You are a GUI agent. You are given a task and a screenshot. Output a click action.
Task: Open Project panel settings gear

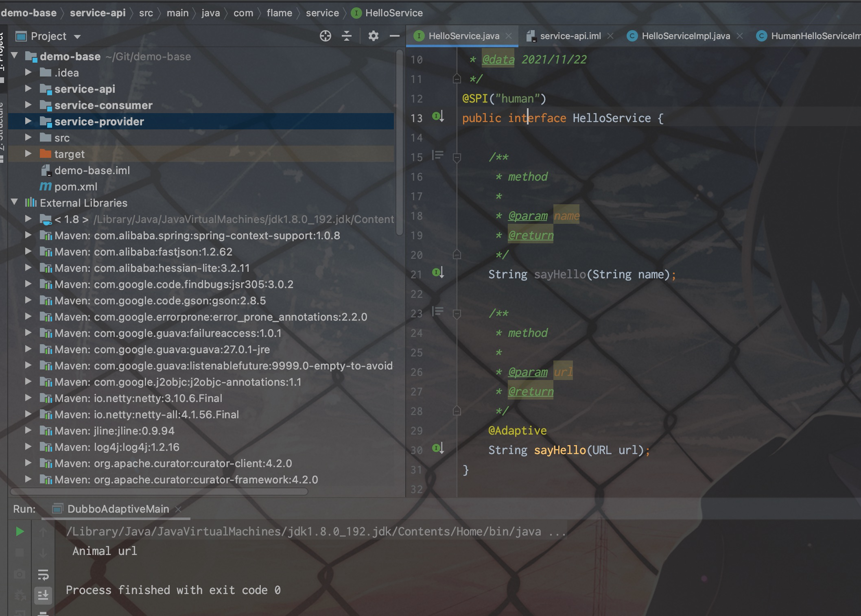(x=373, y=36)
